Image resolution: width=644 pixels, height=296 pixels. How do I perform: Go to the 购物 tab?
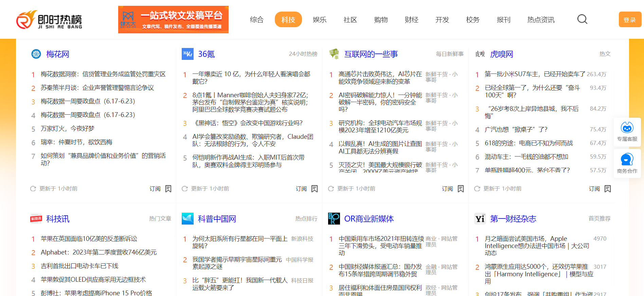click(381, 20)
